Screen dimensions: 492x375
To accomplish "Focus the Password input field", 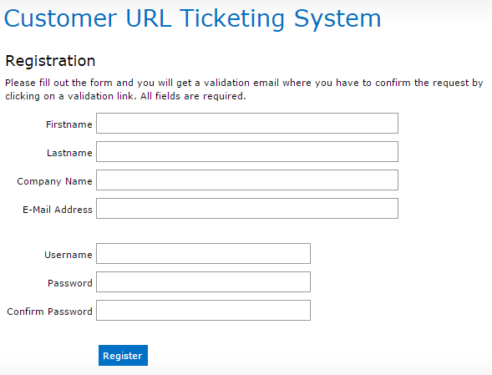I will coord(203,282).
